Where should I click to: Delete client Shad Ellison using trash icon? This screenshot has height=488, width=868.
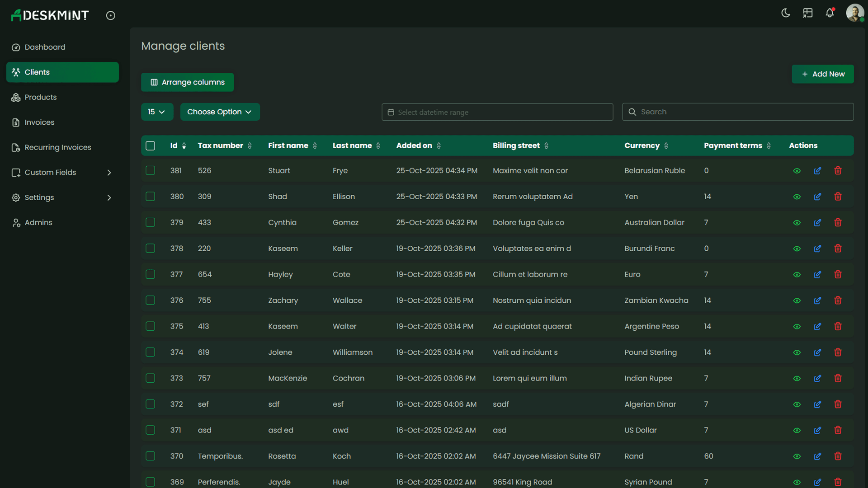click(838, 197)
